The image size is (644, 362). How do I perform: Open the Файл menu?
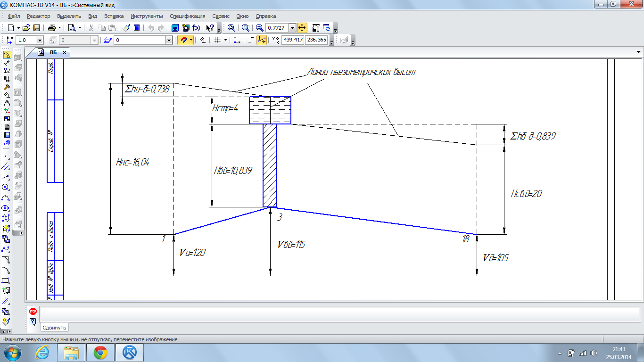(x=13, y=16)
